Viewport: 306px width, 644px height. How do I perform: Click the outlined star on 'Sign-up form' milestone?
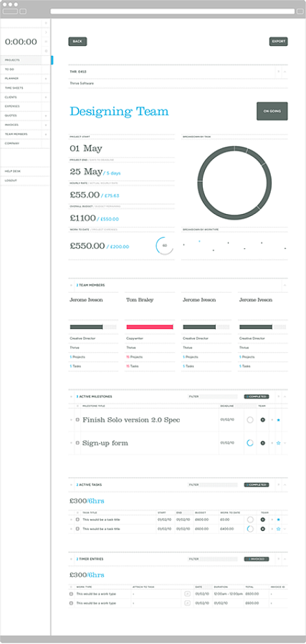(x=279, y=443)
